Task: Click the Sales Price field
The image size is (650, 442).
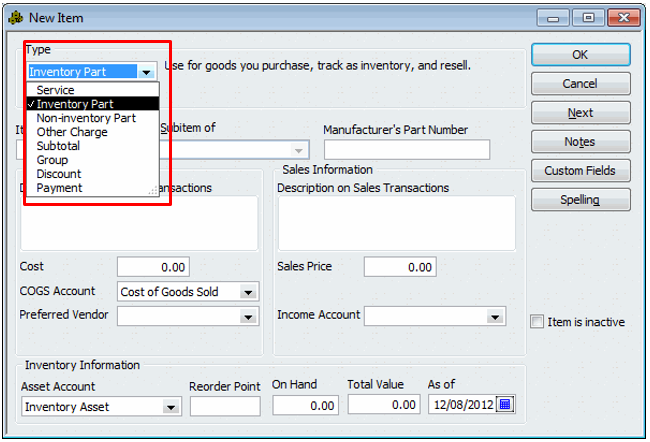Action: point(400,267)
